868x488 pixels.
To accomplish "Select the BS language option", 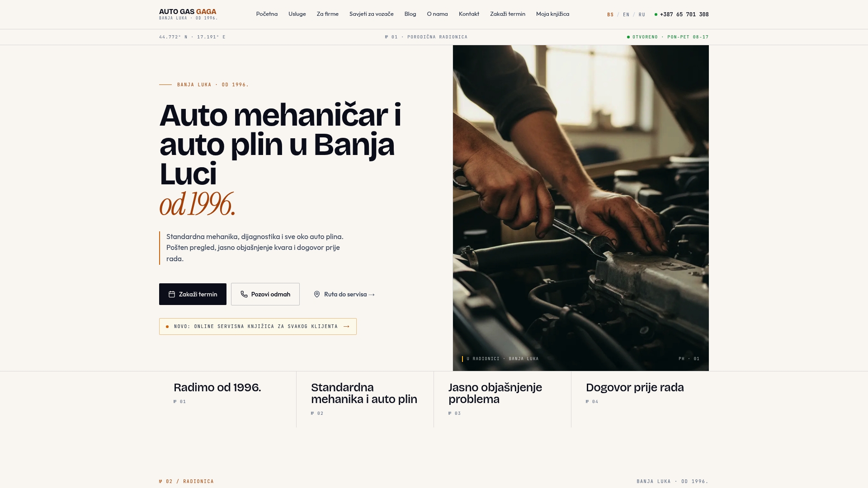I will 610,15.
